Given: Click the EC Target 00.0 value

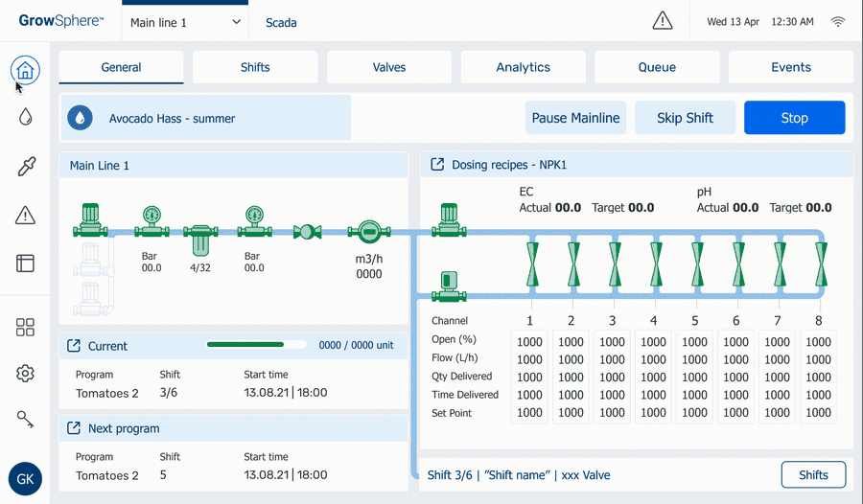Looking at the screenshot, I should click(x=641, y=207).
